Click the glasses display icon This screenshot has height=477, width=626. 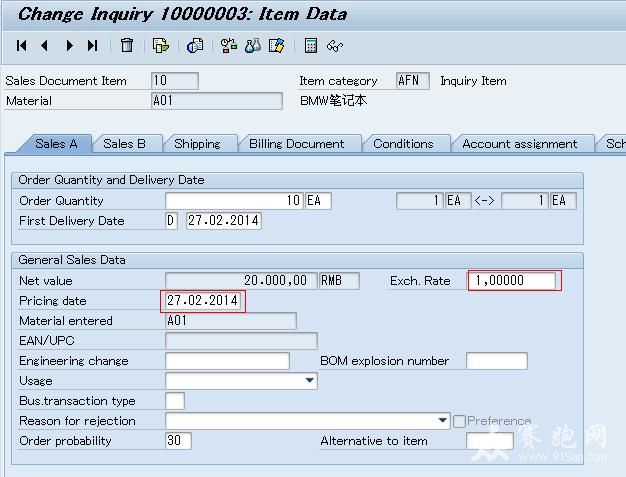(335, 46)
